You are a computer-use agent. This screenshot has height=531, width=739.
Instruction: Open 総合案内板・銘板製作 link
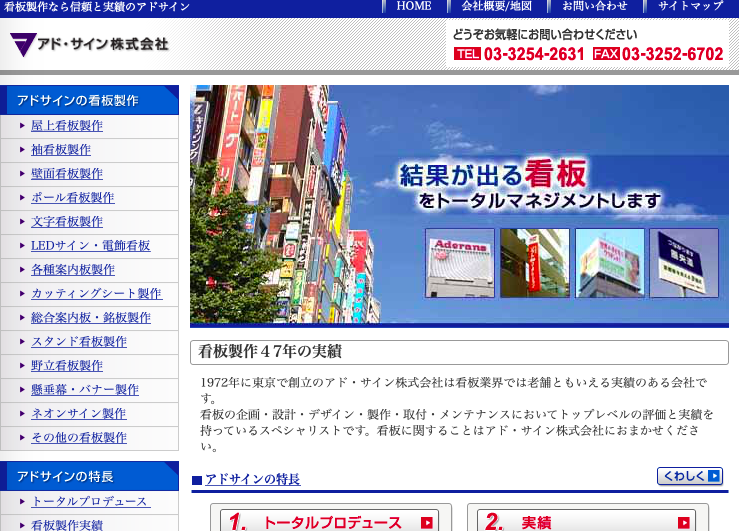point(90,318)
